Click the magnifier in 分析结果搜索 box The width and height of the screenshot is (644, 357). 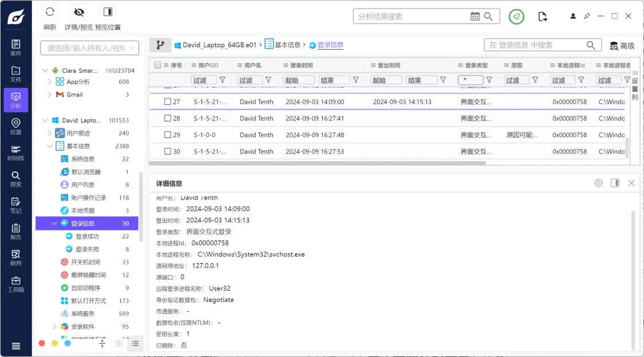(x=488, y=17)
